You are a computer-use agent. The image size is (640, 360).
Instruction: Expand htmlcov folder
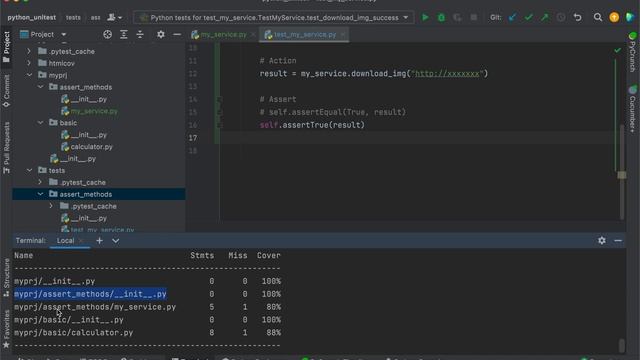coord(29,63)
